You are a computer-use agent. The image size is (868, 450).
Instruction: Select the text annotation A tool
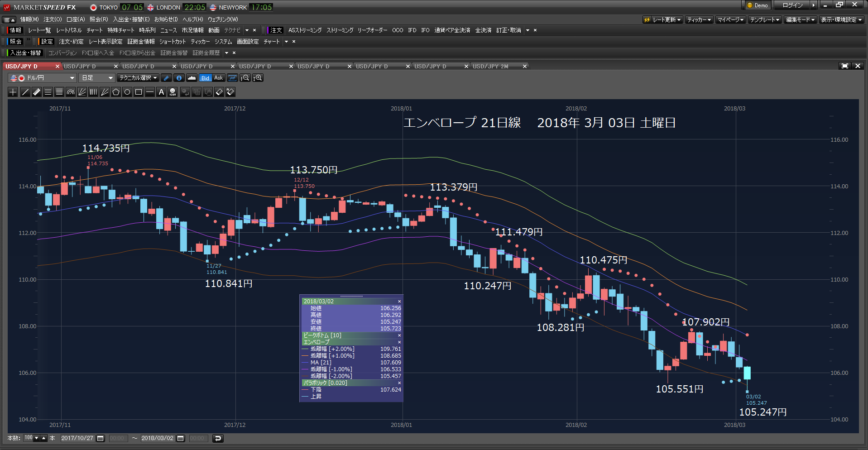[x=161, y=92]
